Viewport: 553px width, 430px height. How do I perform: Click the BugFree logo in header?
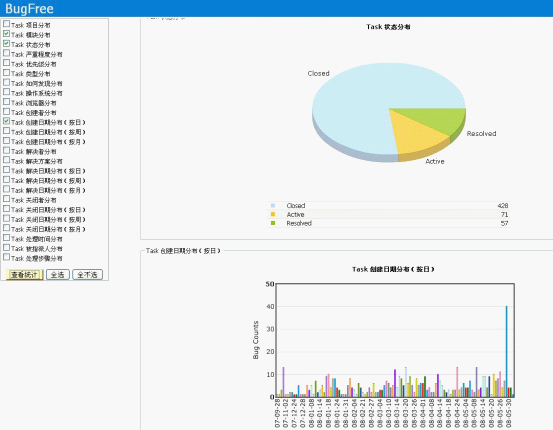point(29,8)
